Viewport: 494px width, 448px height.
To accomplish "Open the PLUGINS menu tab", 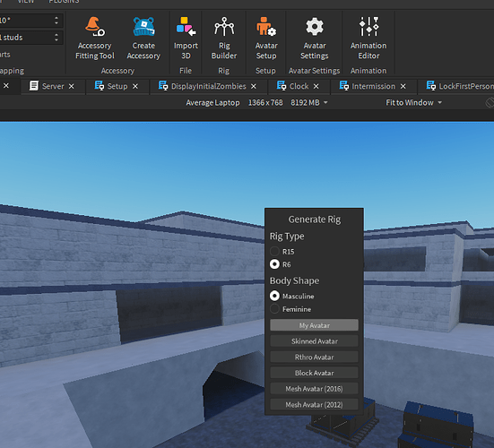I will (x=64, y=2).
